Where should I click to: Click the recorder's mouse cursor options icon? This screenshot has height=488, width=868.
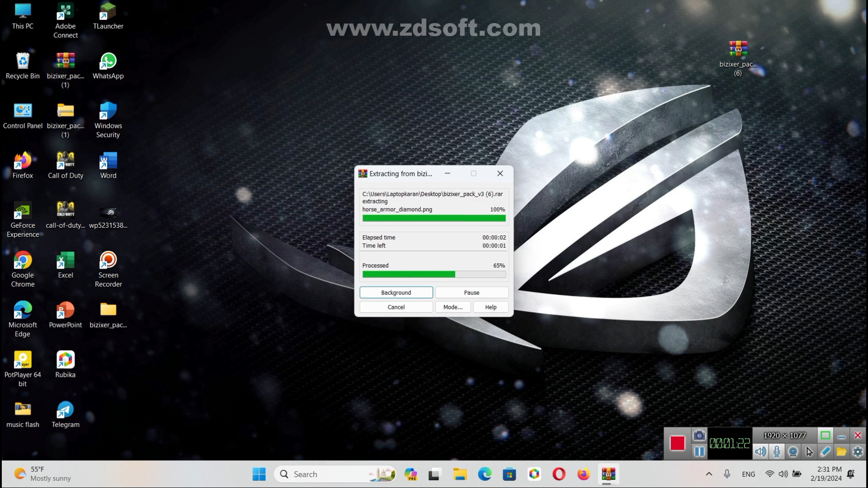809,451
